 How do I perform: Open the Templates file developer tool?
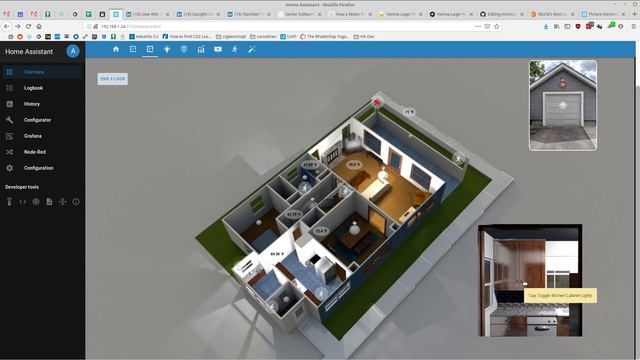point(49,202)
